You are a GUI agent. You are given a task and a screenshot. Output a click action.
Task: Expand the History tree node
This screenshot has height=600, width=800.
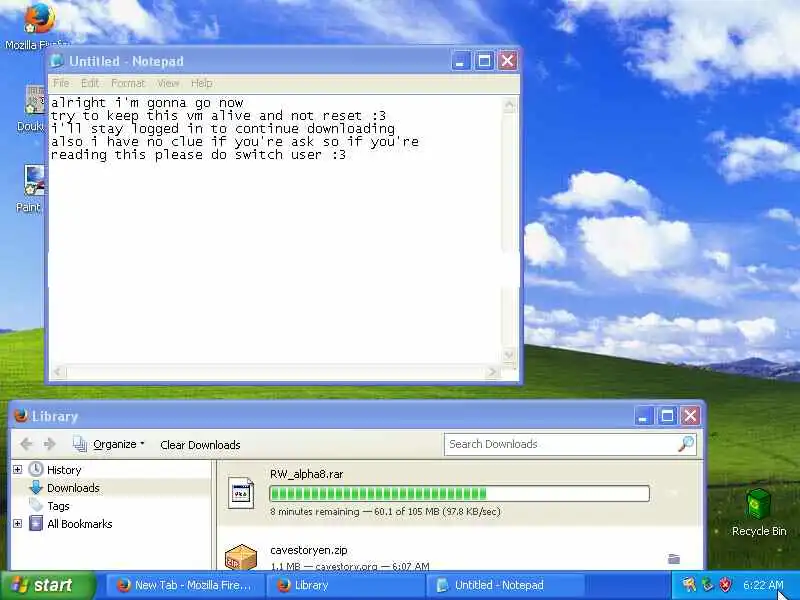(x=17, y=469)
